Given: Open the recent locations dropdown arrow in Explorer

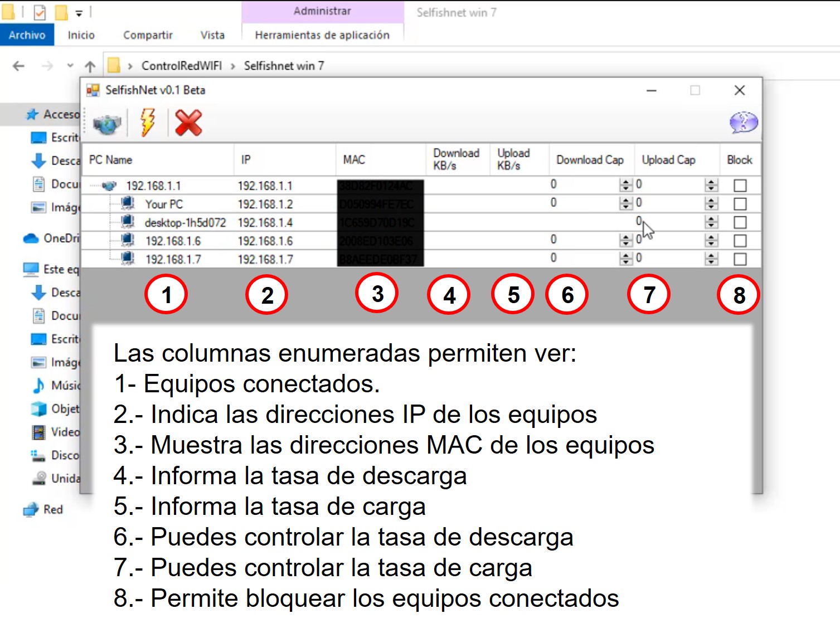Looking at the screenshot, I should click(x=70, y=66).
